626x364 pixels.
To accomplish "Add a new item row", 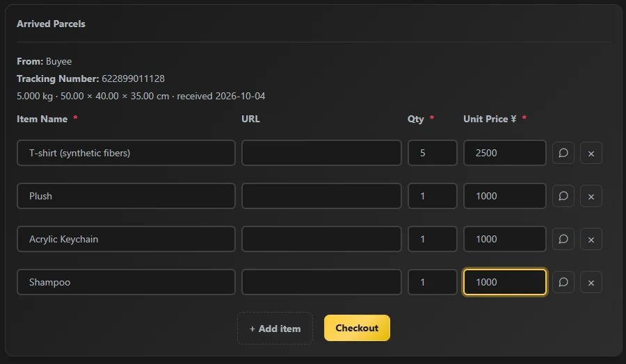I will [275, 328].
